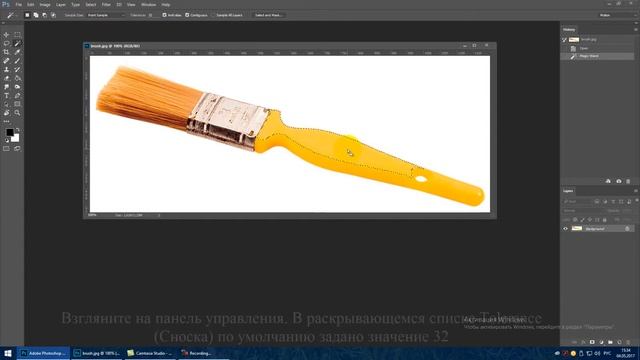Open the Windows Start menu

click(x=8, y=353)
